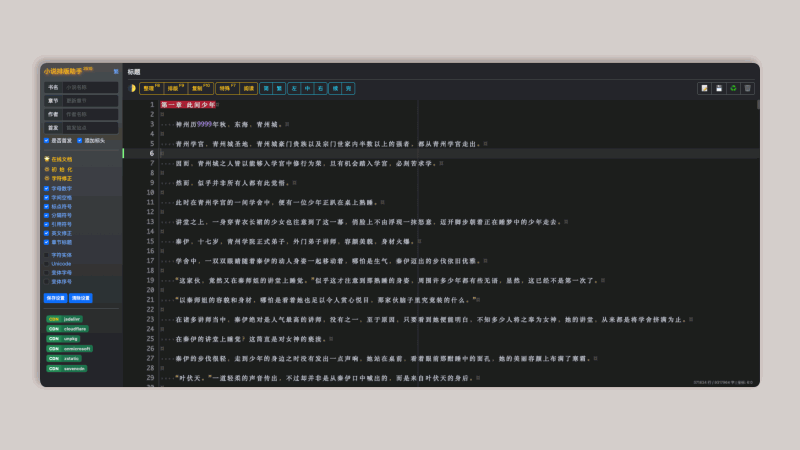Click the floppy disk save icon
Screen dimensions: 800x450
tap(719, 88)
